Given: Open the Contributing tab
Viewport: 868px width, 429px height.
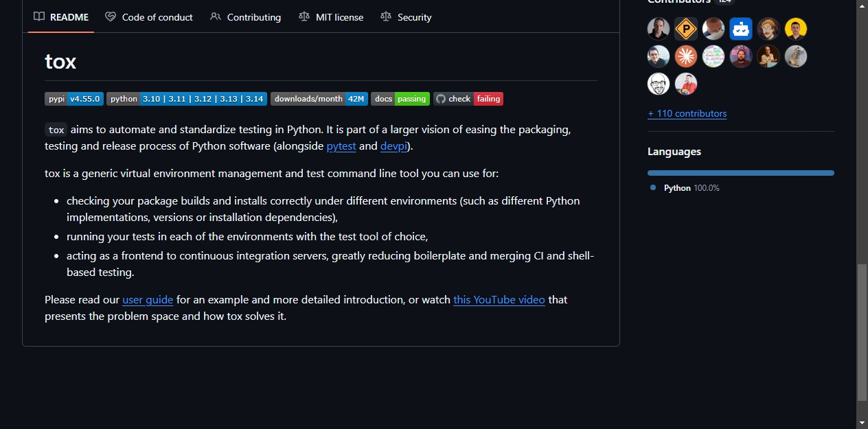Looking at the screenshot, I should [245, 17].
